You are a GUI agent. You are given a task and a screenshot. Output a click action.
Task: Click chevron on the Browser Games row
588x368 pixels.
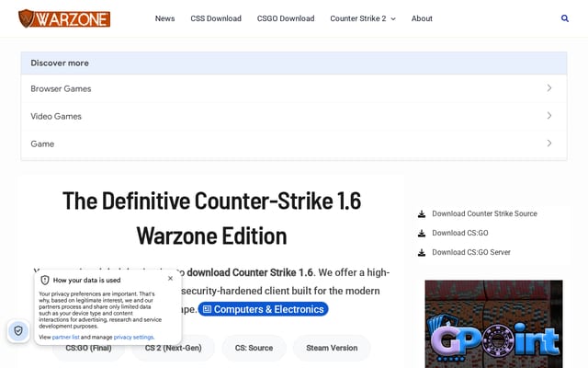[x=549, y=88]
